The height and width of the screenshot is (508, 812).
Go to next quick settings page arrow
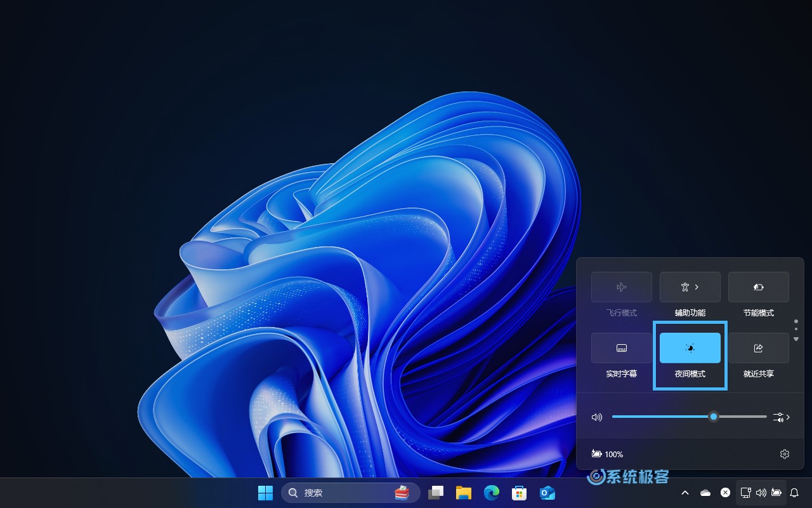tap(796, 339)
